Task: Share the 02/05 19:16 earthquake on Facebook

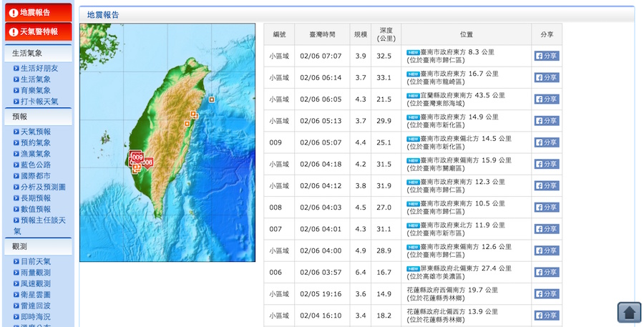Action: 547,293
